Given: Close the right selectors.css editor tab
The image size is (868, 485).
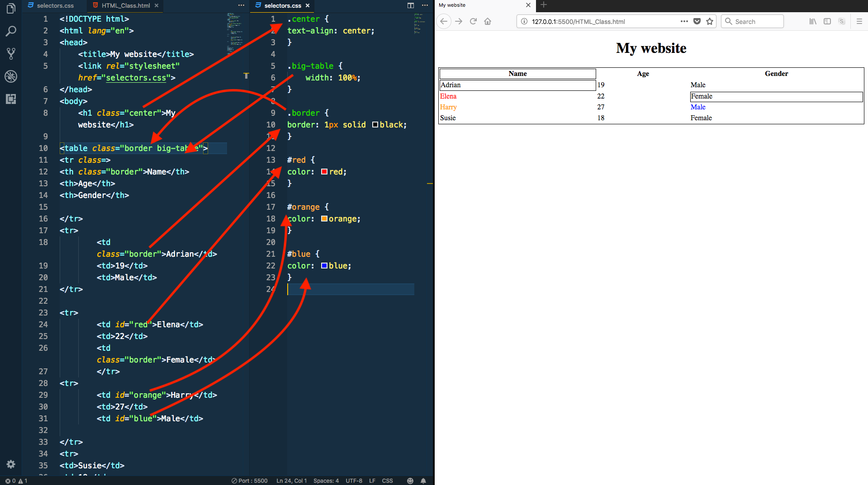Looking at the screenshot, I should click(x=308, y=5).
